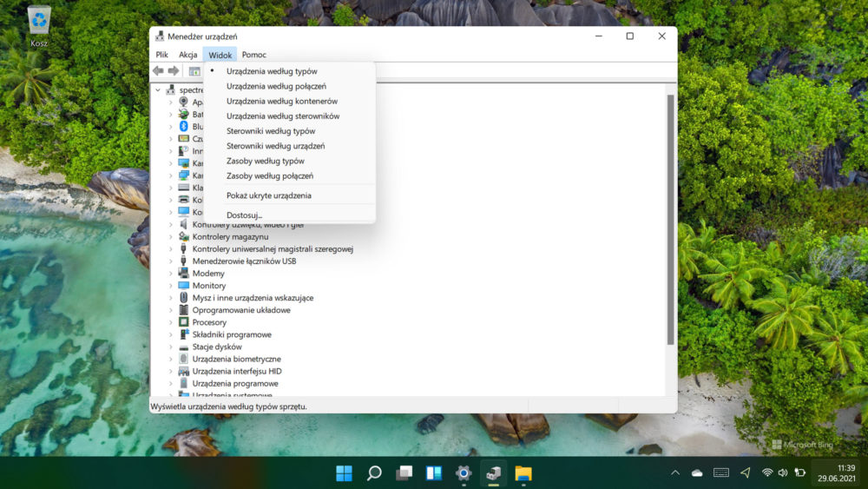Expand Kontrolery magazynu
The height and width of the screenshot is (489, 868).
pos(170,237)
